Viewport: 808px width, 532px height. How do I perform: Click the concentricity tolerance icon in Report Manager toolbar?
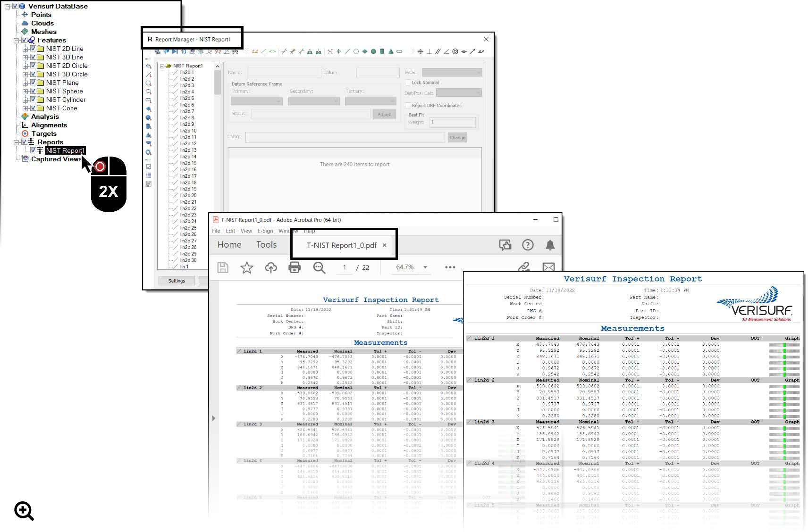point(455,51)
